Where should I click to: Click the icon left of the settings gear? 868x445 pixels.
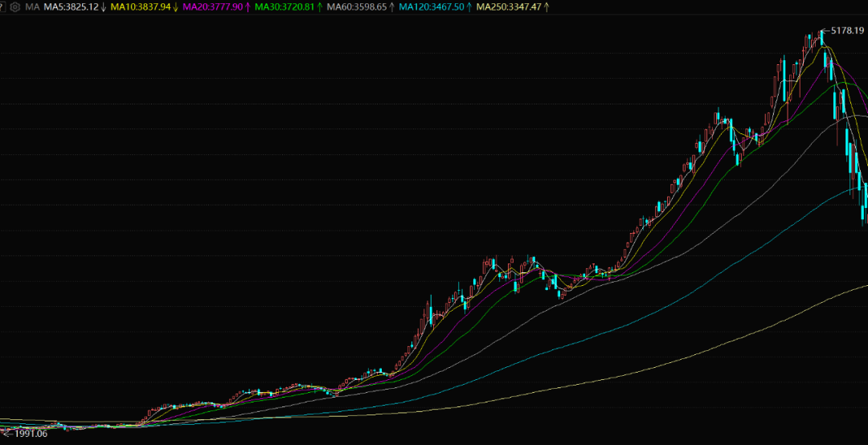pos(2,7)
